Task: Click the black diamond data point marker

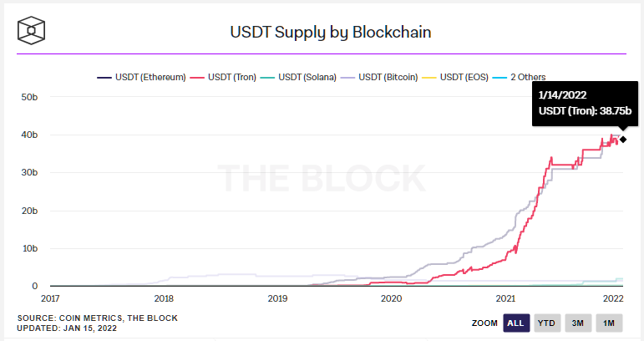Action: pos(623,139)
